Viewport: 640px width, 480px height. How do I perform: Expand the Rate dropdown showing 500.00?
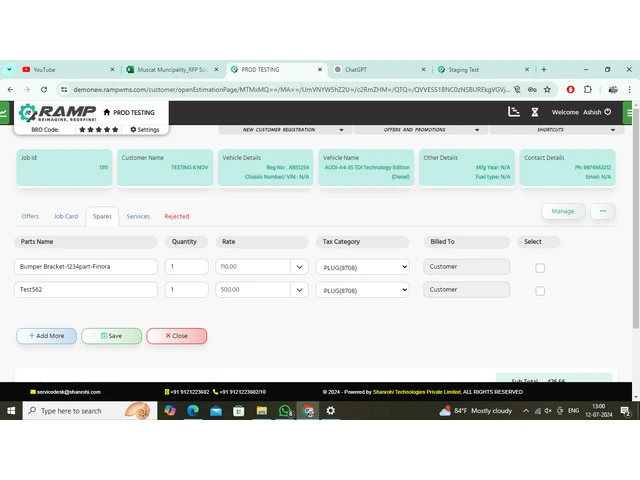click(299, 290)
